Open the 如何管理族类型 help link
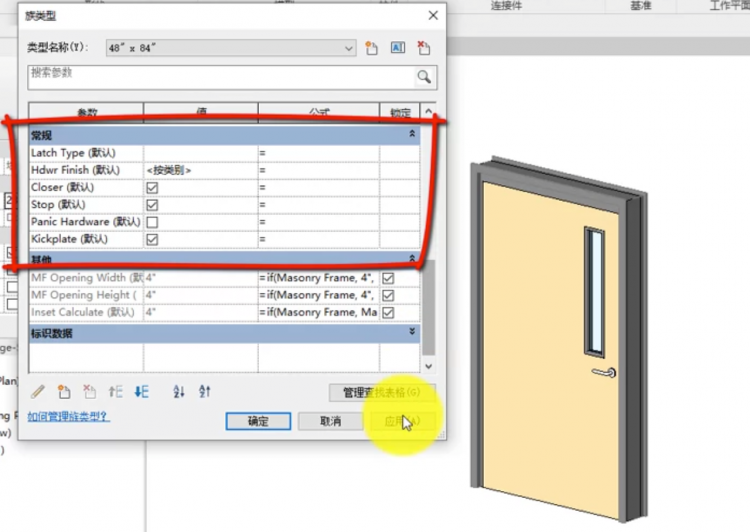This screenshot has width=750, height=532. coord(68,417)
